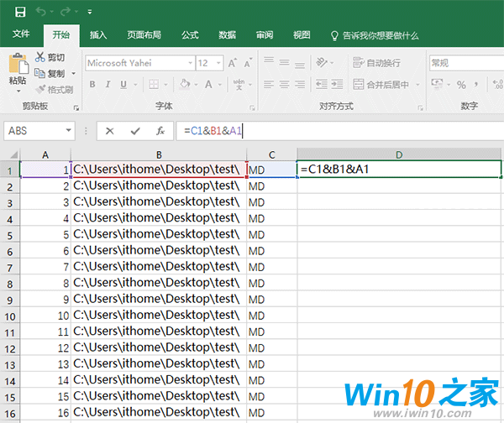Toggle Italic formatting button
Image resolution: width=504 pixels, height=423 pixels.
click(x=108, y=84)
